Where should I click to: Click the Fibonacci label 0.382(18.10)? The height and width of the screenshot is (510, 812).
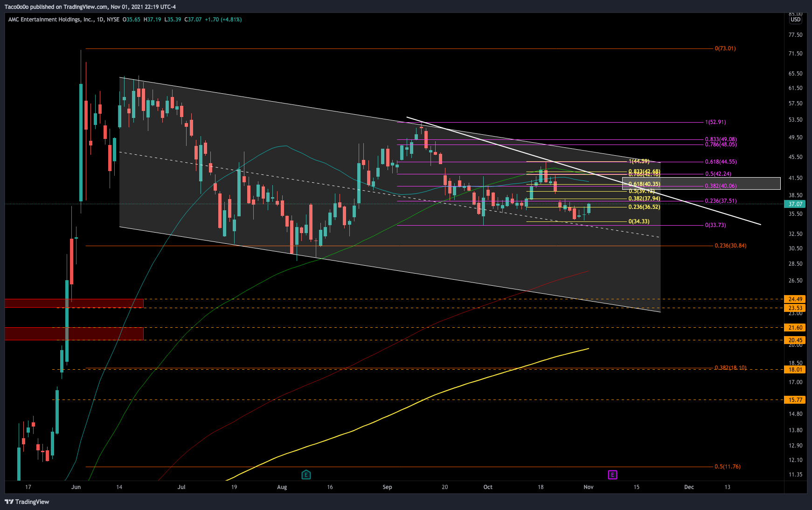(730, 368)
